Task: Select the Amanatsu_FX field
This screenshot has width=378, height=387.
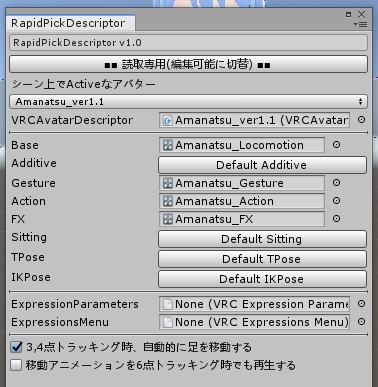Action: pos(242,219)
